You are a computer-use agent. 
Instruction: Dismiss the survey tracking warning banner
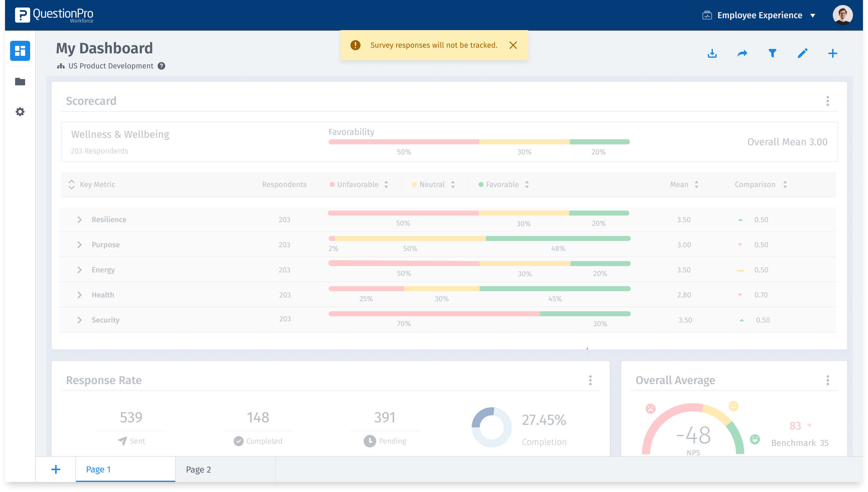click(x=513, y=45)
